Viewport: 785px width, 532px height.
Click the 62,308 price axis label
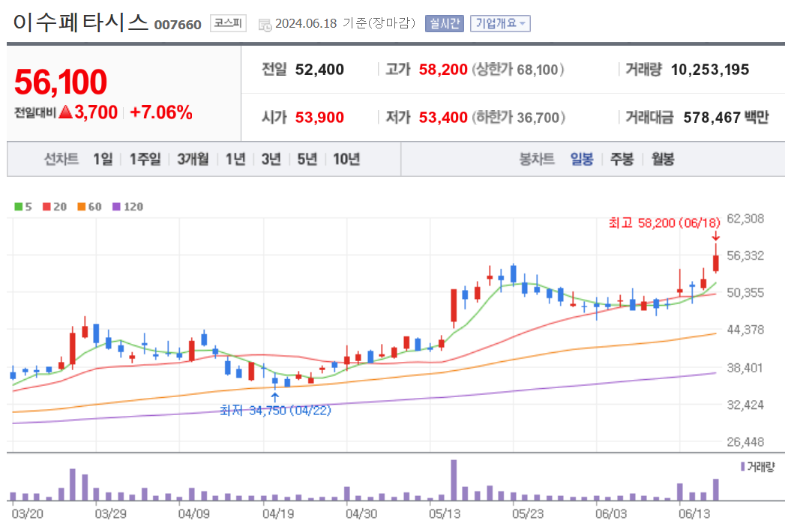745,219
